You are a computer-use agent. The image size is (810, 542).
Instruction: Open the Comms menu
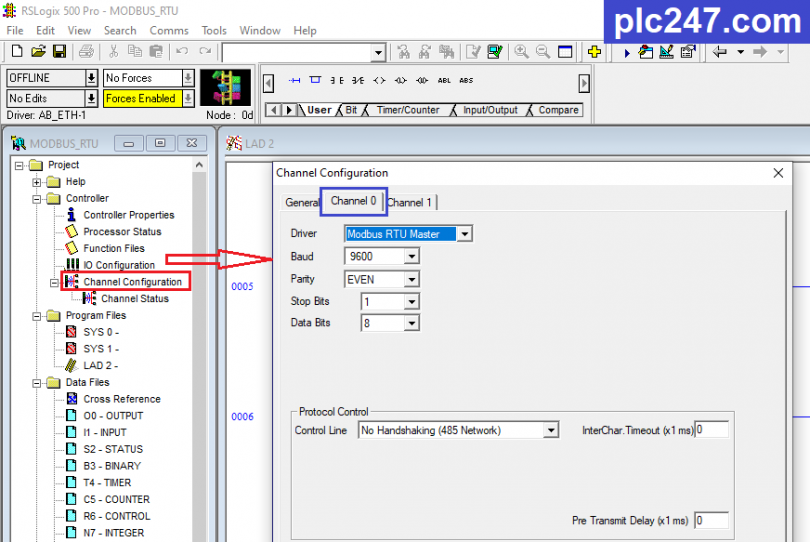169,31
